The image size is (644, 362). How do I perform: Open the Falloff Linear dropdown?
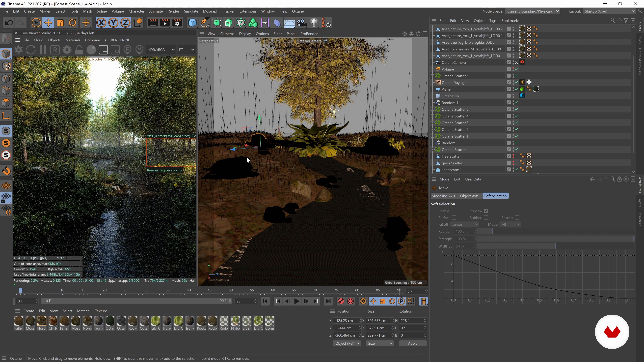click(x=465, y=224)
